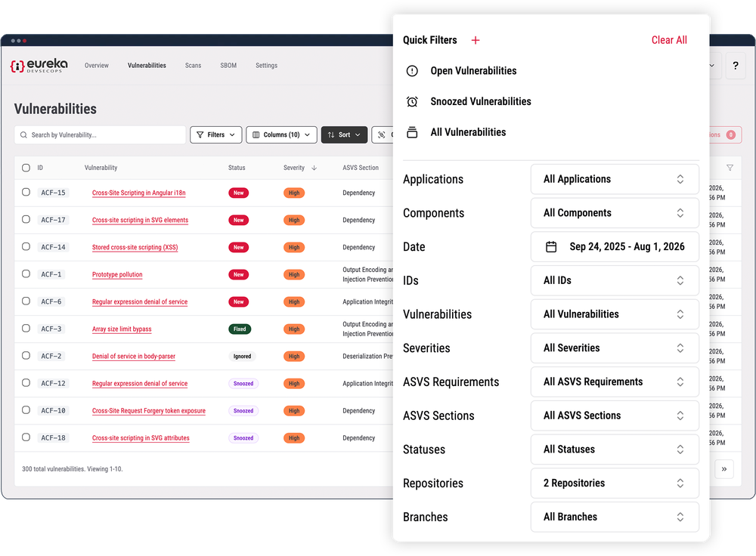Click the Snoozed status badge on ACF-12

point(243,384)
